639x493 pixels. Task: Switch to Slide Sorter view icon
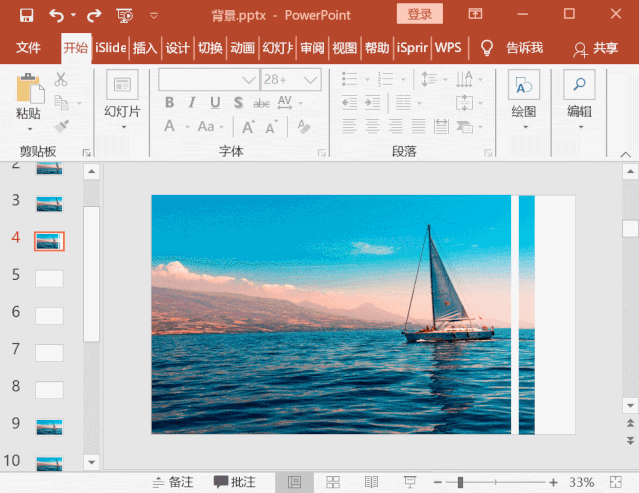(333, 482)
